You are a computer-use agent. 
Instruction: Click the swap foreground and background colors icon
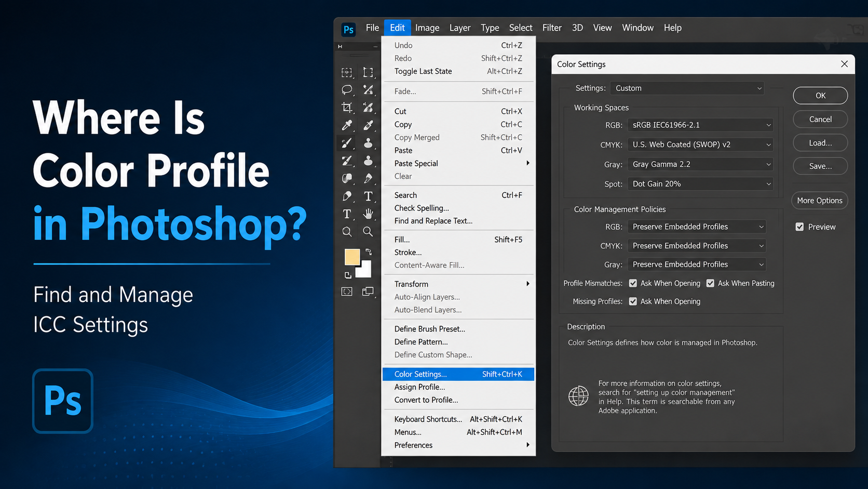click(369, 252)
